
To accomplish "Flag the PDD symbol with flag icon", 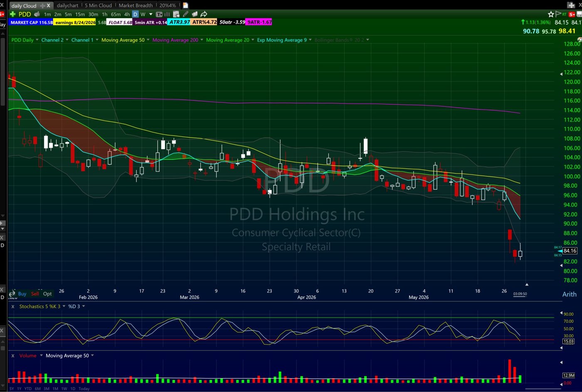I will click(558, 14).
